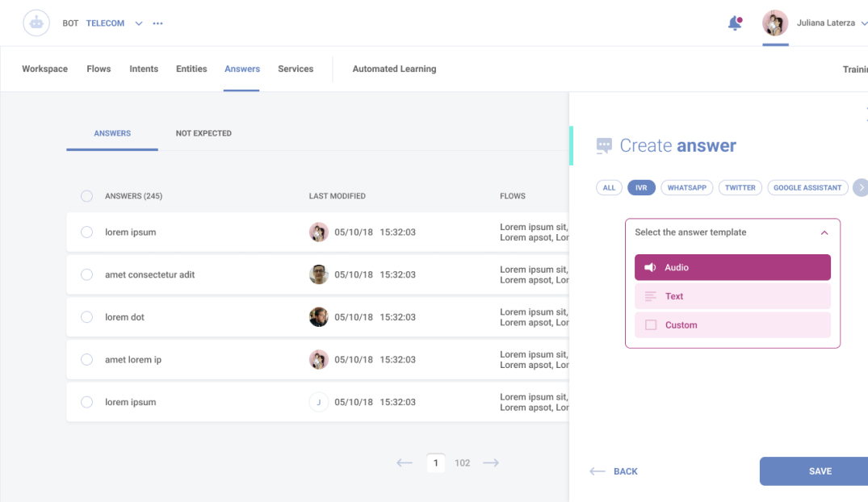Click the Audio speaker icon
Screen dimensions: 868x502
(651, 267)
